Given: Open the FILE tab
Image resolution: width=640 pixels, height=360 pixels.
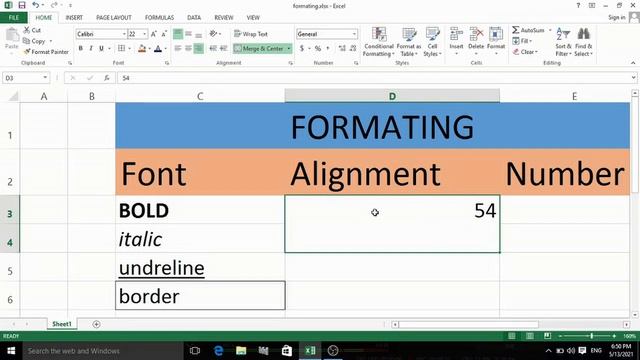Looking at the screenshot, I should tap(13, 18).
